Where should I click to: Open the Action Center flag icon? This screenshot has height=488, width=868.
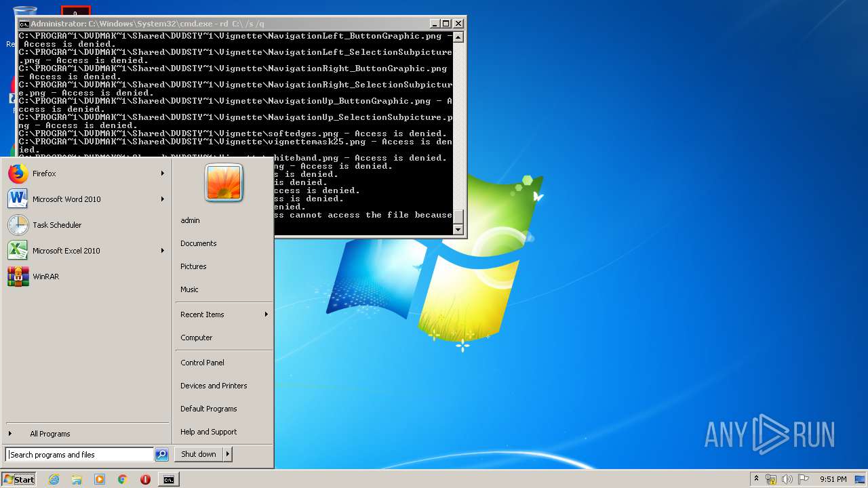(804, 479)
